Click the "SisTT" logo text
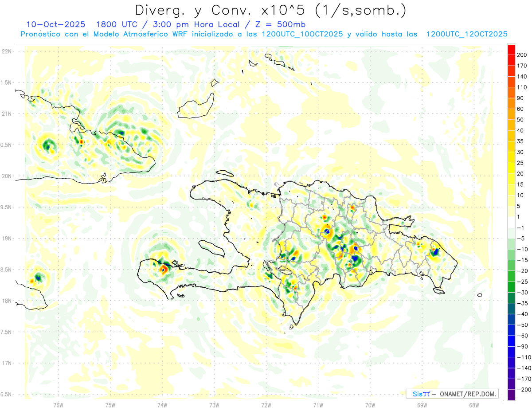 point(421,394)
